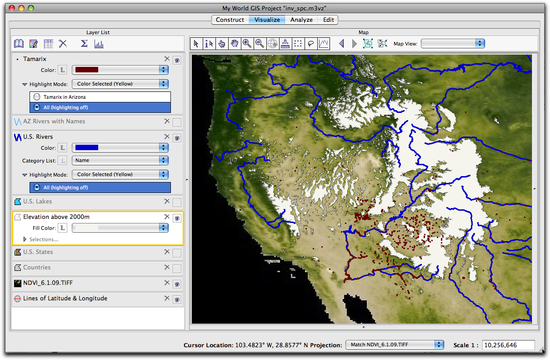Click the Tamarix Color legend L button

point(62,70)
